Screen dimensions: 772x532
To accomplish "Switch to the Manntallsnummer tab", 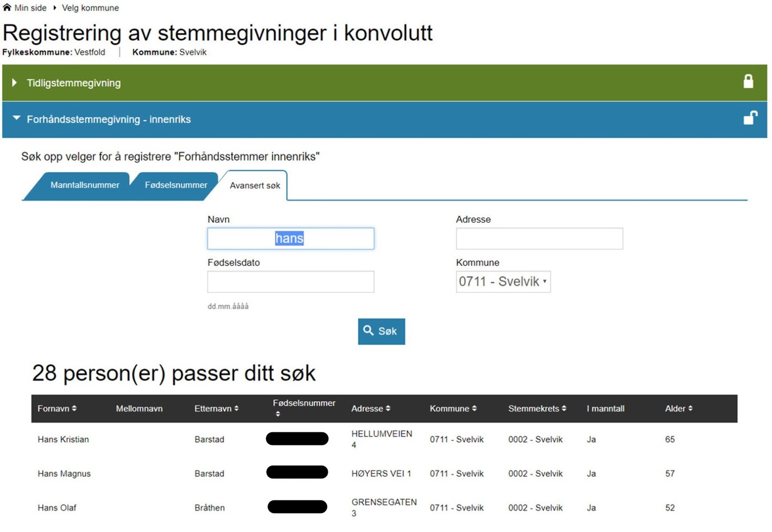I will (85, 186).
